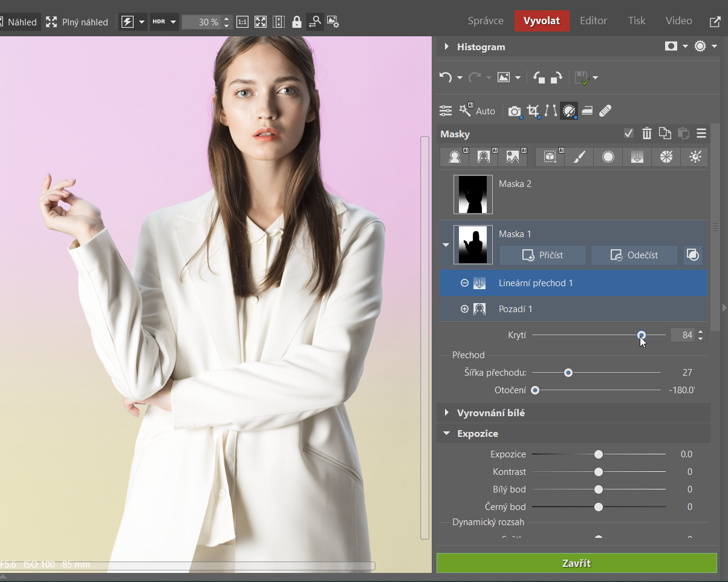Select the Brush mask tool
The height and width of the screenshot is (582, 728).
(x=579, y=157)
